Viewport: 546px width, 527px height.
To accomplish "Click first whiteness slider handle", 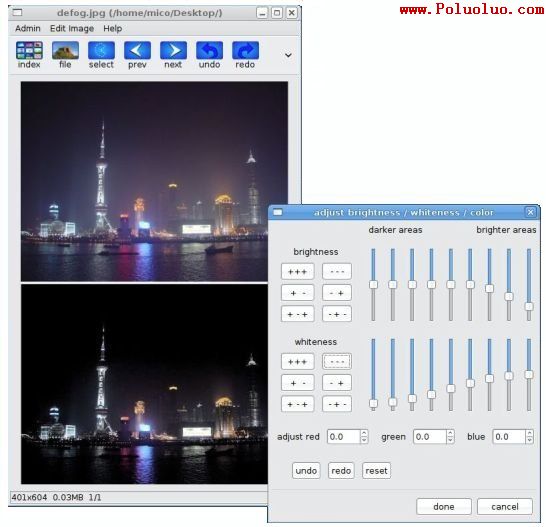I will pos(373,403).
